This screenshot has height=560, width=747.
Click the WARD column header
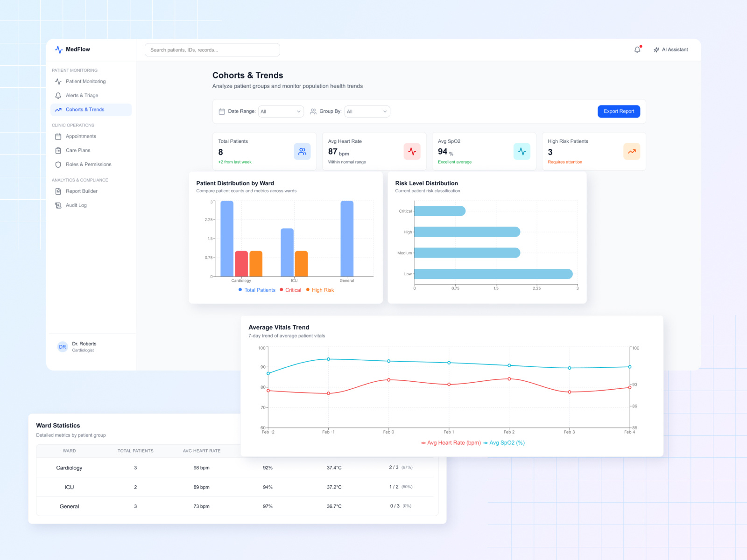pos(69,451)
